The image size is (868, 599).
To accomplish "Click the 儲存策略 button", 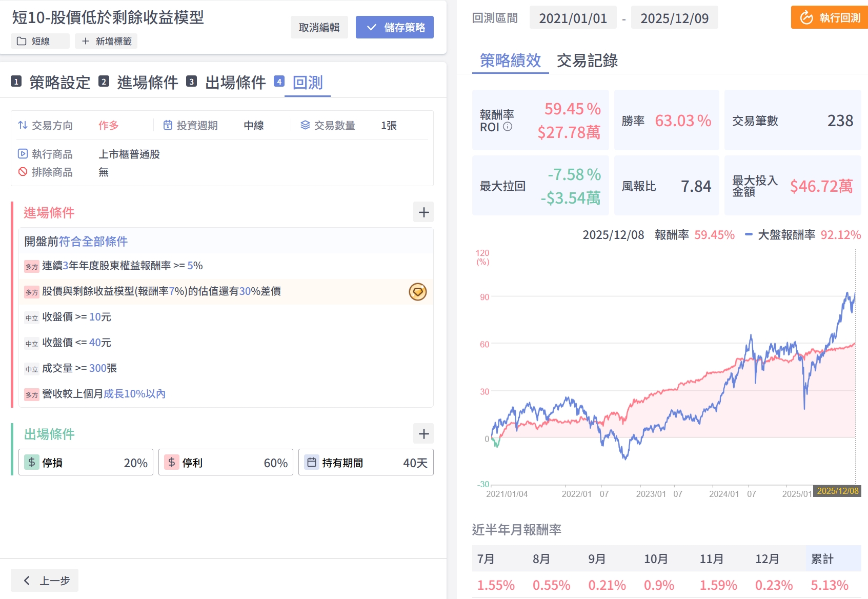I will pyautogui.click(x=394, y=28).
